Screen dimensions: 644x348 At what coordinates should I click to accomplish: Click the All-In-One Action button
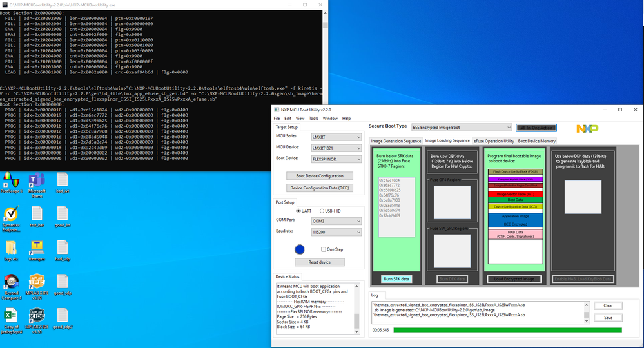(x=536, y=128)
